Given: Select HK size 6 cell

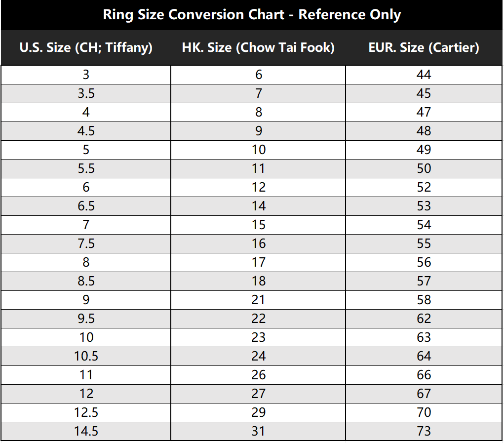Looking at the screenshot, I should click(258, 75).
